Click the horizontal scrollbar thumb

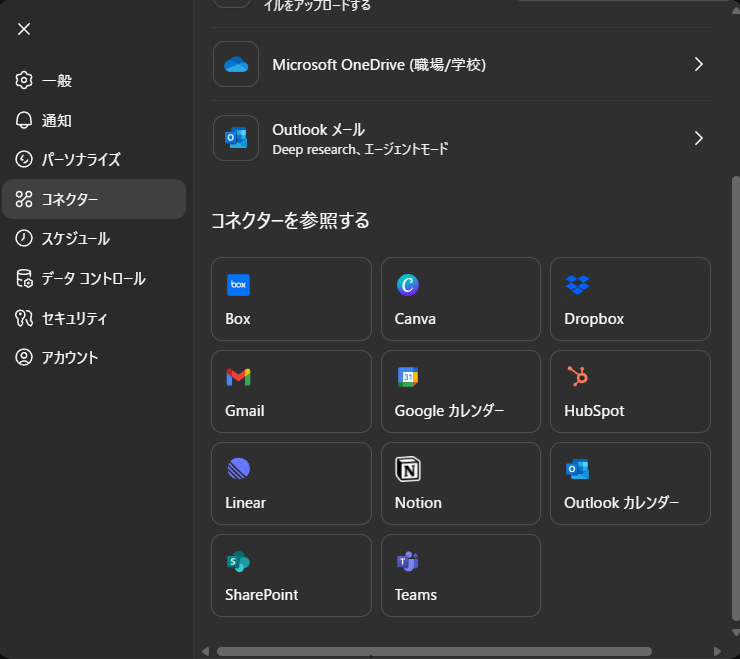(x=434, y=651)
